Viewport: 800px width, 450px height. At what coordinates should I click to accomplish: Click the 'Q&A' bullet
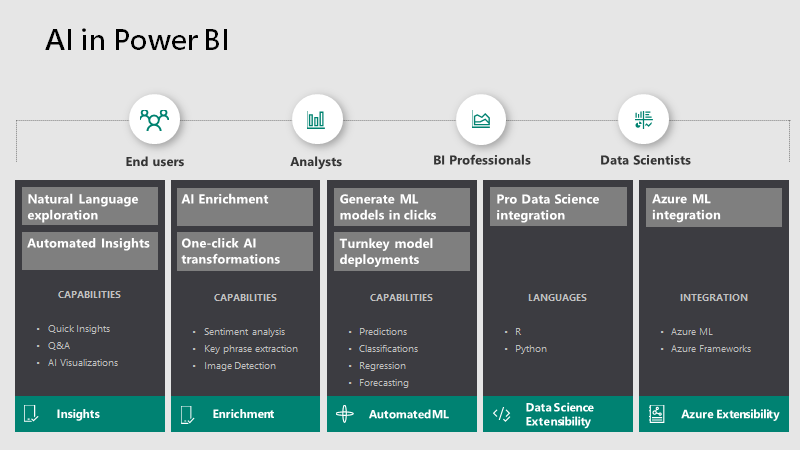59,345
